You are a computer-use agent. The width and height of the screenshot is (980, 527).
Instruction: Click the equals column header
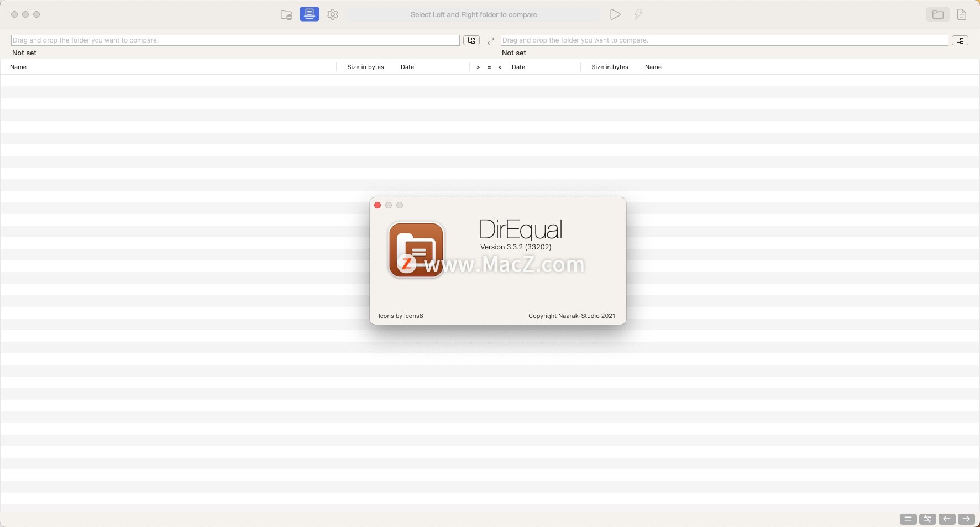click(x=489, y=67)
